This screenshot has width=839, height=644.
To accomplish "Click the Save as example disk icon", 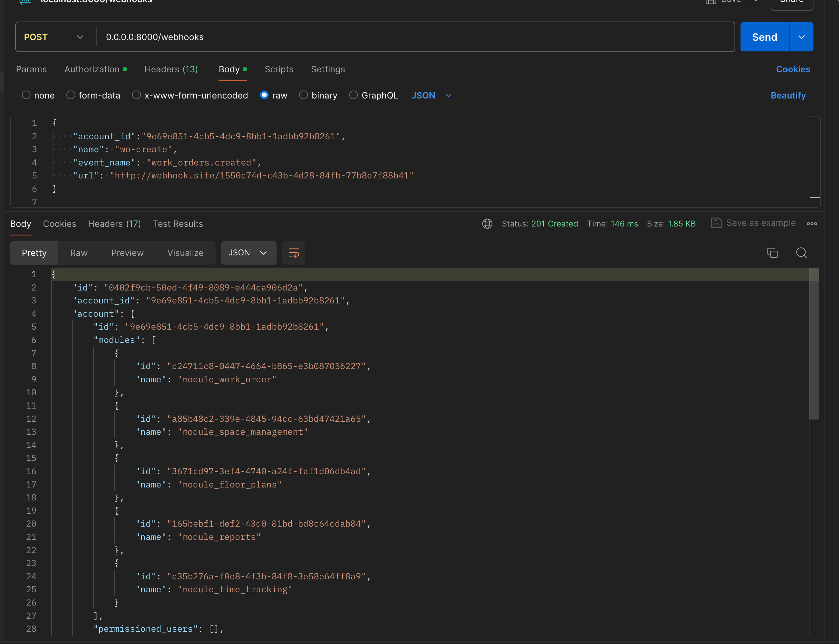I will coord(716,223).
